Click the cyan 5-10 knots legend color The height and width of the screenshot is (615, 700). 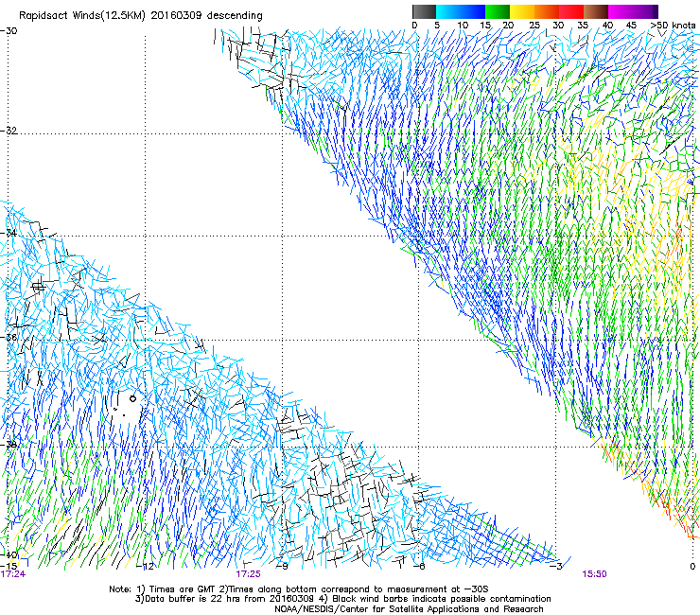(448, 11)
